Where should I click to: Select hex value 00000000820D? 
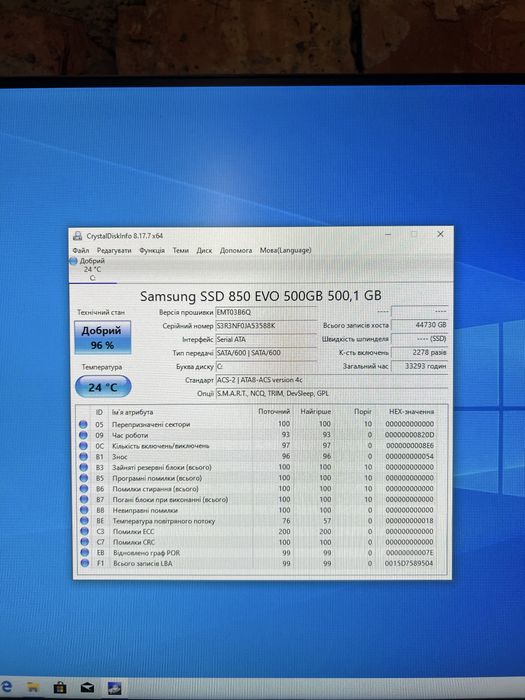(409, 435)
